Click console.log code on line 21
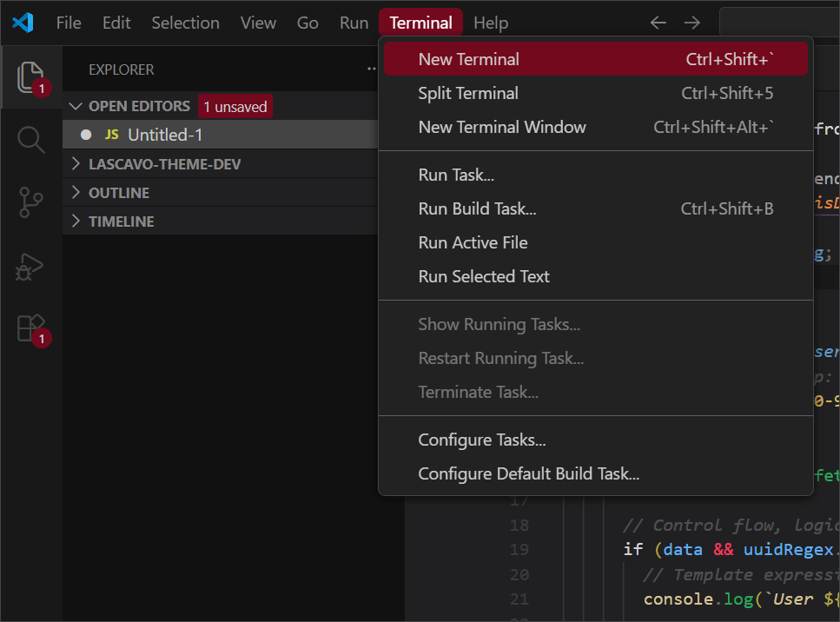Screen dimensions: 840x622 click(698, 599)
